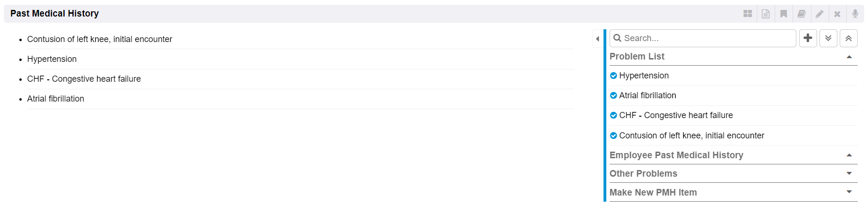Click the bookmark icon in header toolbar
868x205 pixels.
coord(784,14)
